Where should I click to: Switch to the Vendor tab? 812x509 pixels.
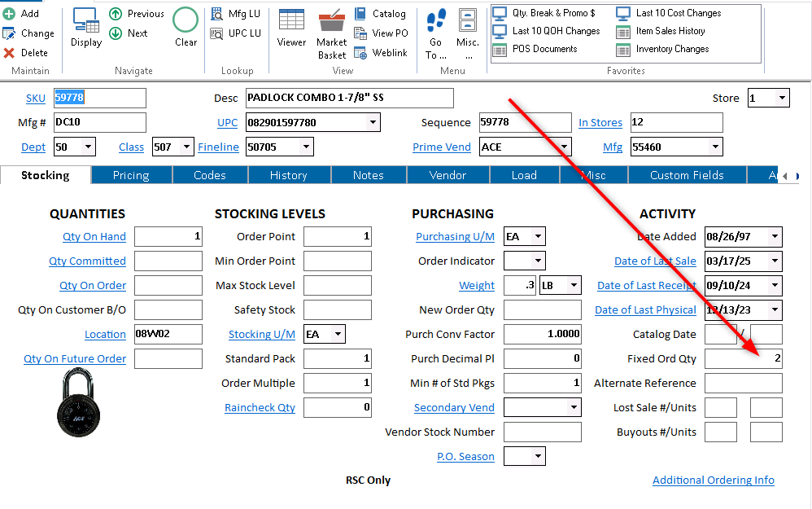[447, 175]
